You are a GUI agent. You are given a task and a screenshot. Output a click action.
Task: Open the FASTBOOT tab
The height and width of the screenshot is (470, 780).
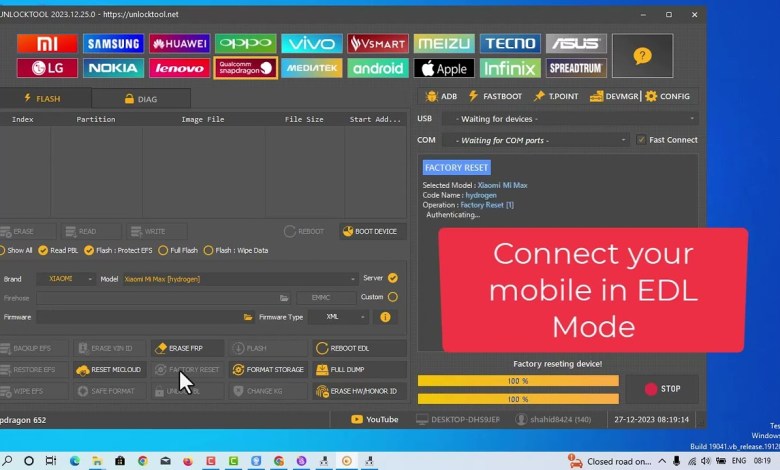[493, 96]
